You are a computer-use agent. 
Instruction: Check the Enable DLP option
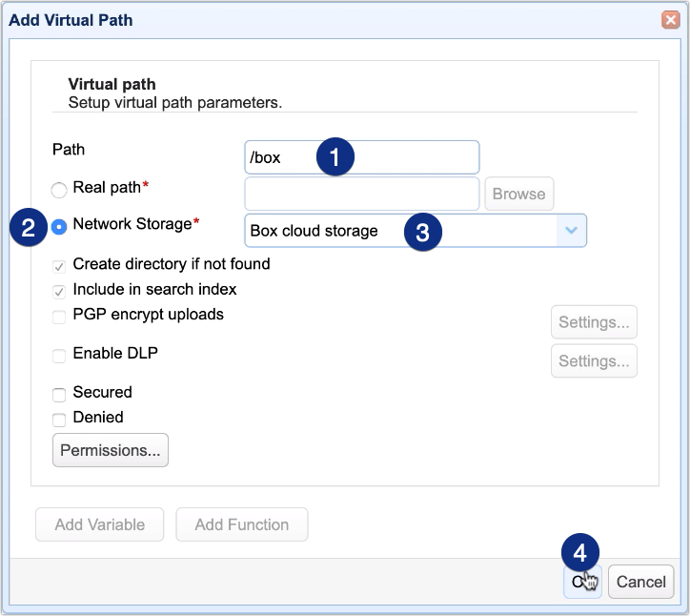(59, 355)
